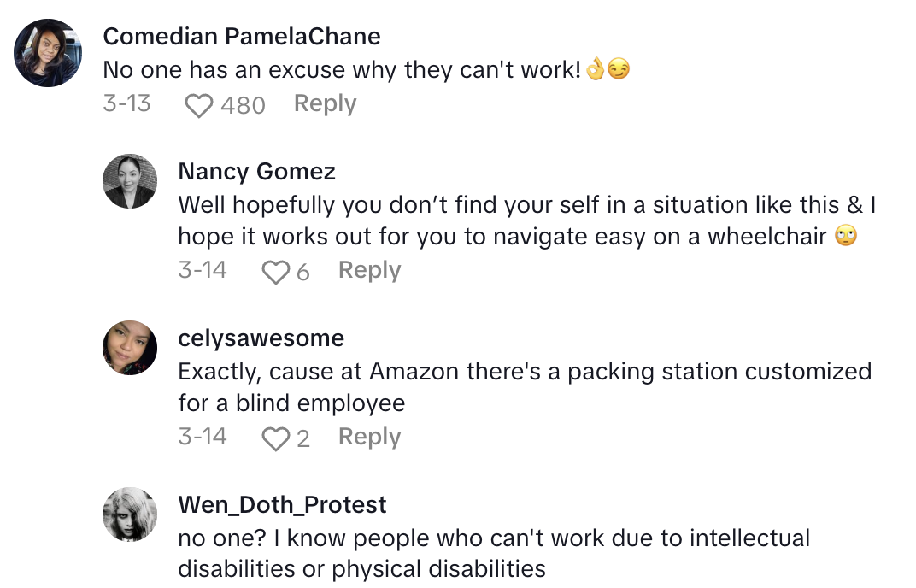The width and height of the screenshot is (916, 588).
Task: Click the 3-13 timestamp on PamelaChane's comment
Action: [126, 104]
